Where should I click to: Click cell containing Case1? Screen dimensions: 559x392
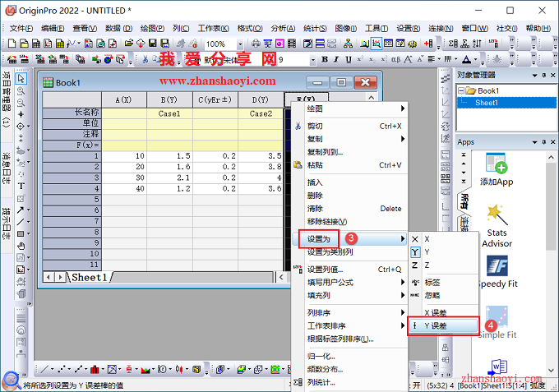coord(169,113)
